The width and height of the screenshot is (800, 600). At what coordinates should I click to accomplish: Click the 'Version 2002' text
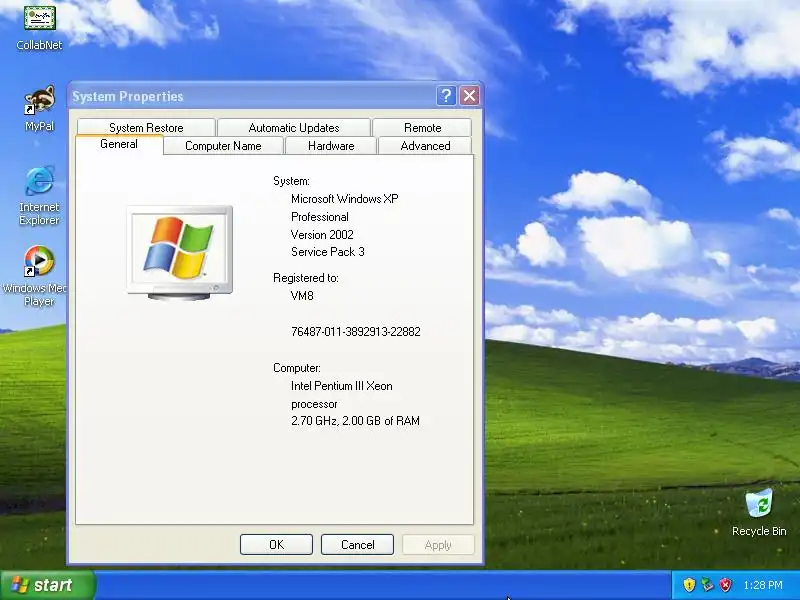[322, 235]
